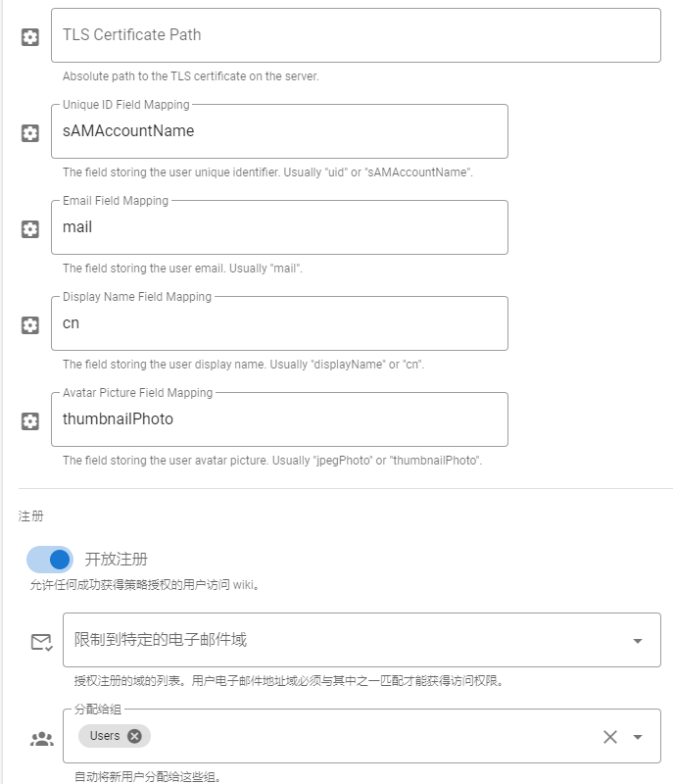Open the 限制到特定的电子邮件域 dropdown arrow
Screen dimensions: 675x784
[x=638, y=641]
